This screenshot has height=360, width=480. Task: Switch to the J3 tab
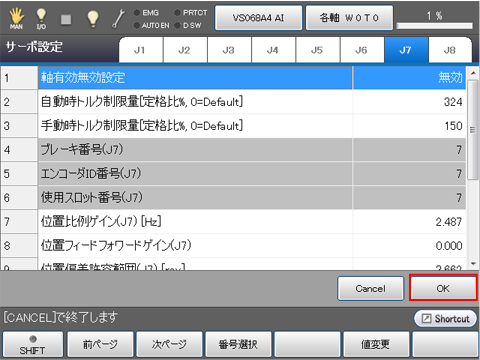tap(229, 50)
